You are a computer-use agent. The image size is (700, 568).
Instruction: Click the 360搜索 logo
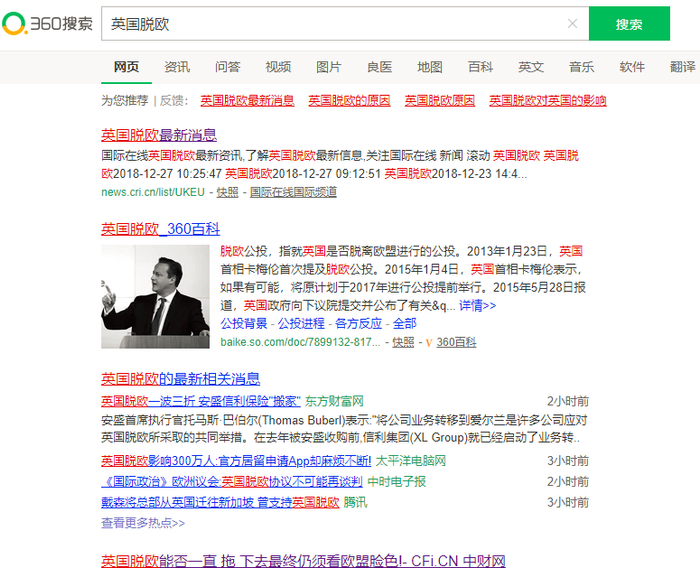(48, 24)
